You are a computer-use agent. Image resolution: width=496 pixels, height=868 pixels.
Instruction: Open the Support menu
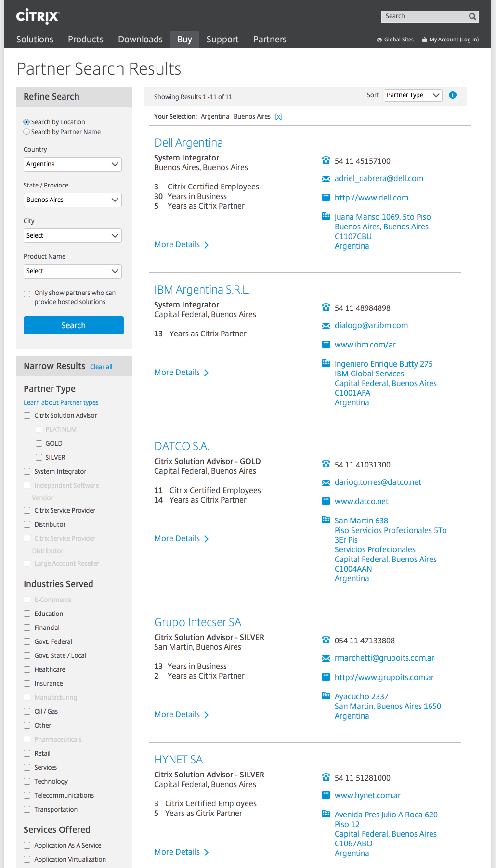pos(222,40)
